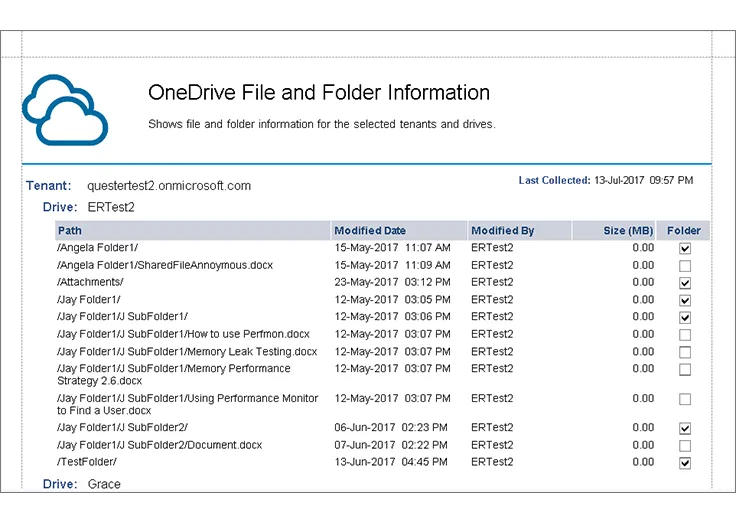This screenshot has height=523, width=736.
Task: Click date 15-May-2017 11:07 AM
Action: click(x=392, y=247)
